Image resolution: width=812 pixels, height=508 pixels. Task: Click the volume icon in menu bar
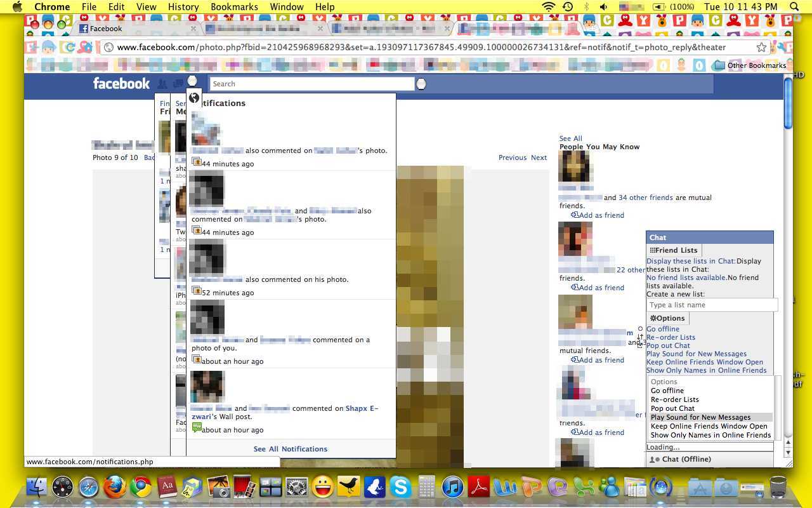603,6
